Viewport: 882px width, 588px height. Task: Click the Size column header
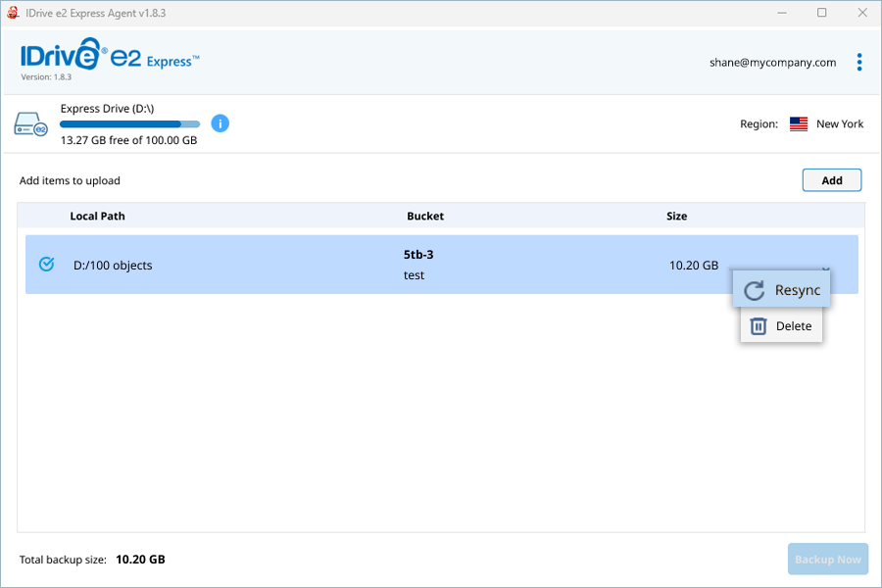pos(676,216)
